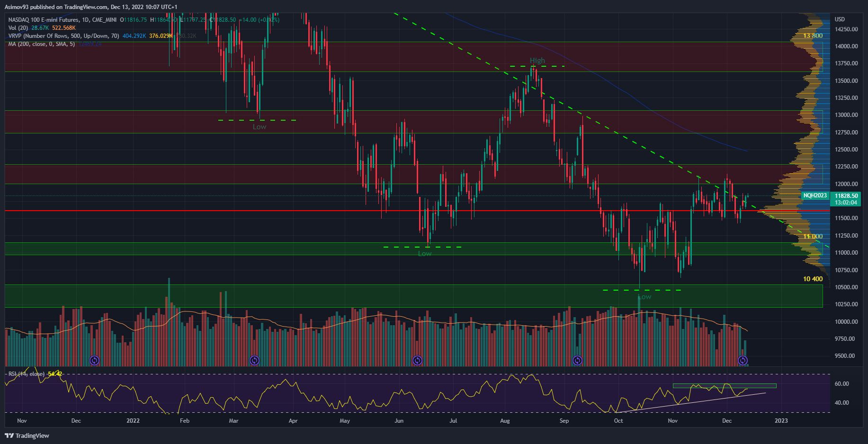Click the 10000.00 price axis label
Screen dimensions: 868x444
[x=846, y=321]
